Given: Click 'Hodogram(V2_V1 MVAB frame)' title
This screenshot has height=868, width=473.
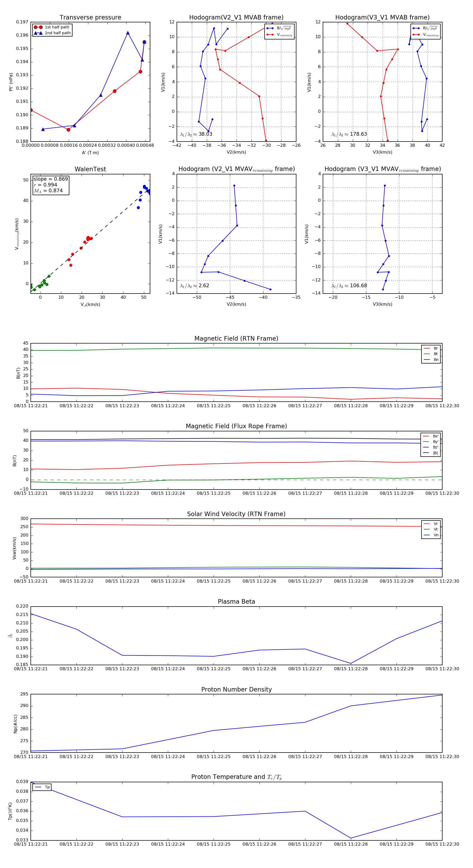Looking at the screenshot, I should pyautogui.click(x=236, y=18).
